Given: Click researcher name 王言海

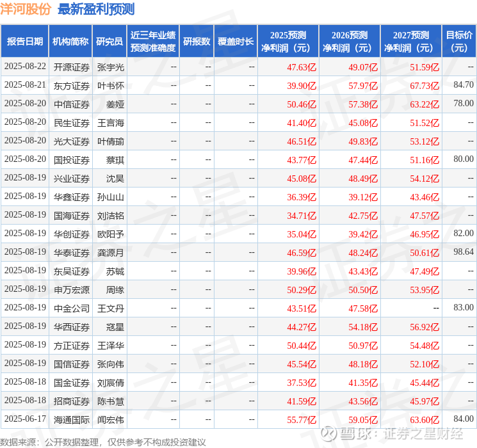Looking at the screenshot, I should 111,123.
